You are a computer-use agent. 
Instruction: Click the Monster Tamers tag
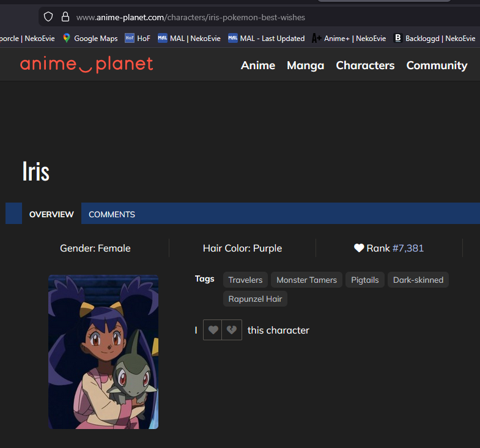306,280
